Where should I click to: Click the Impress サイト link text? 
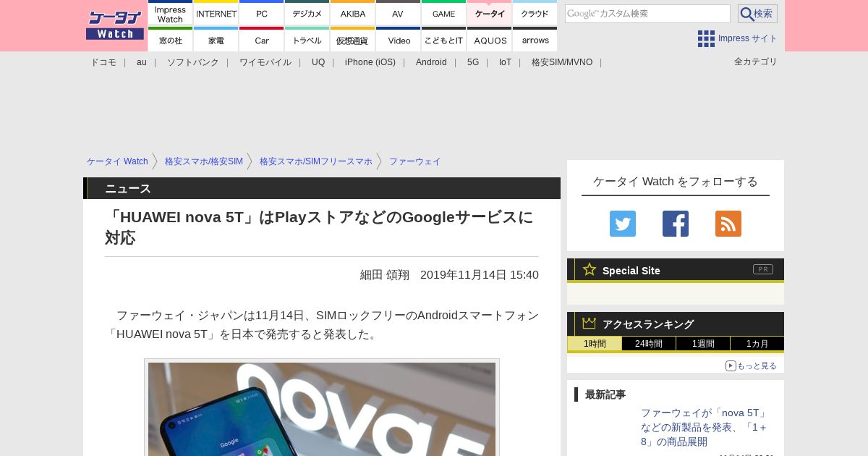[748, 38]
